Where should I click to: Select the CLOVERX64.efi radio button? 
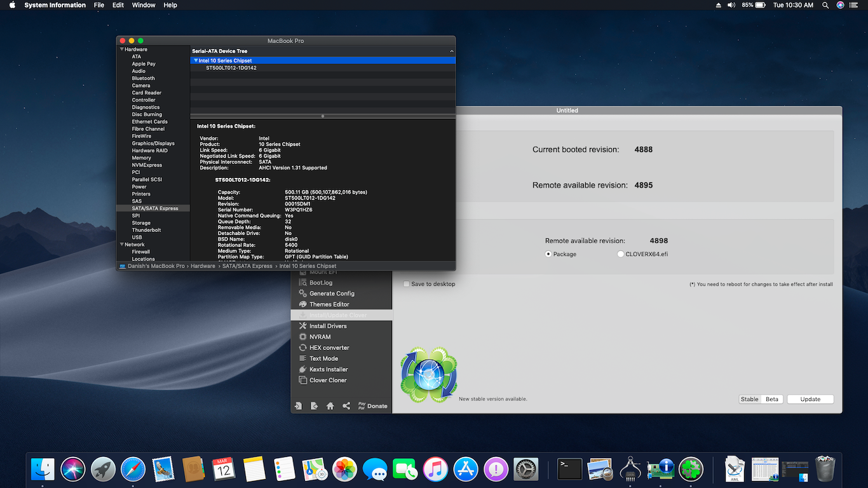pos(620,254)
